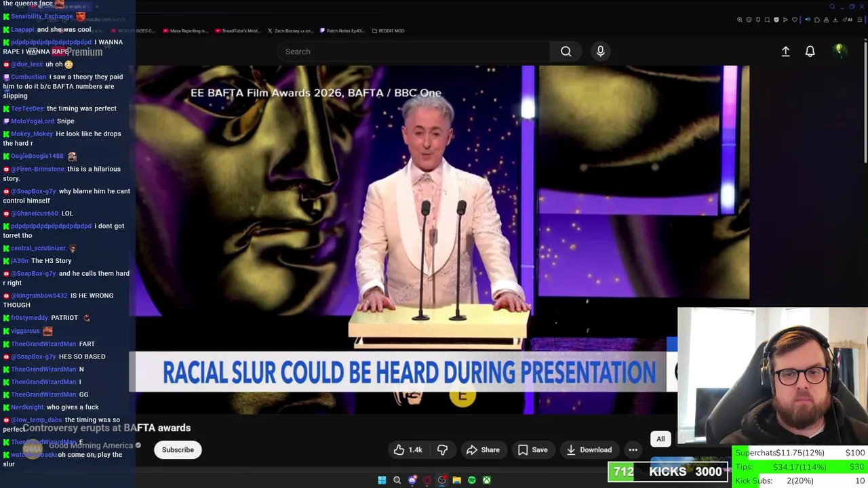Subscribe to Good Morning America channel
Viewport: 868px width, 488px height.
click(178, 450)
